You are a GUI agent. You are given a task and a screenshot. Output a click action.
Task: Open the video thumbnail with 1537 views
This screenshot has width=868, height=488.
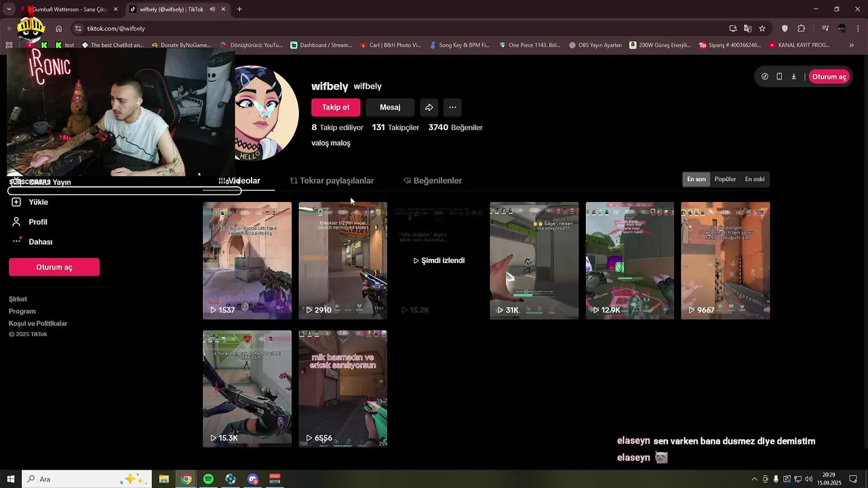[247, 260]
